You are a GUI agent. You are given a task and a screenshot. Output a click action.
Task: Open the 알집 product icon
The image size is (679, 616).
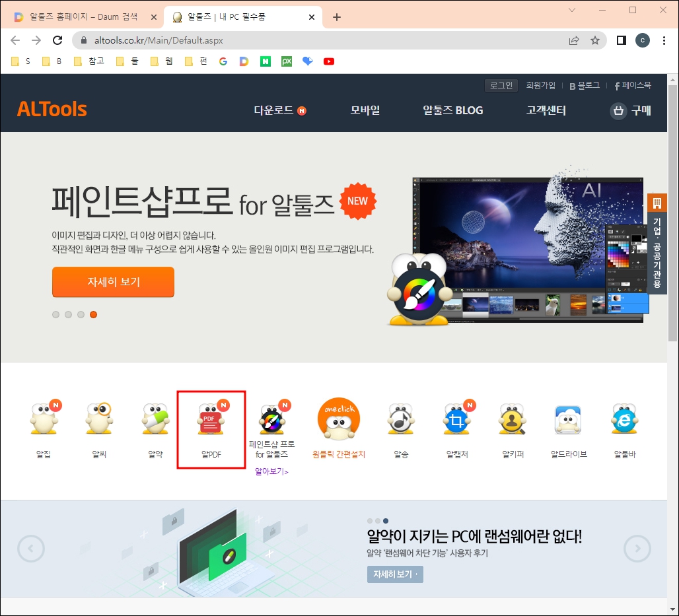43,419
